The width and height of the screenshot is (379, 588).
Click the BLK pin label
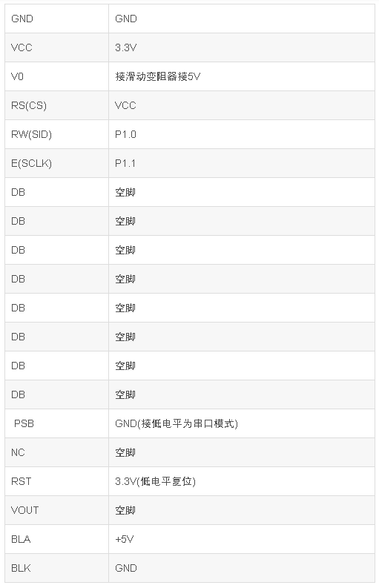tap(21, 568)
